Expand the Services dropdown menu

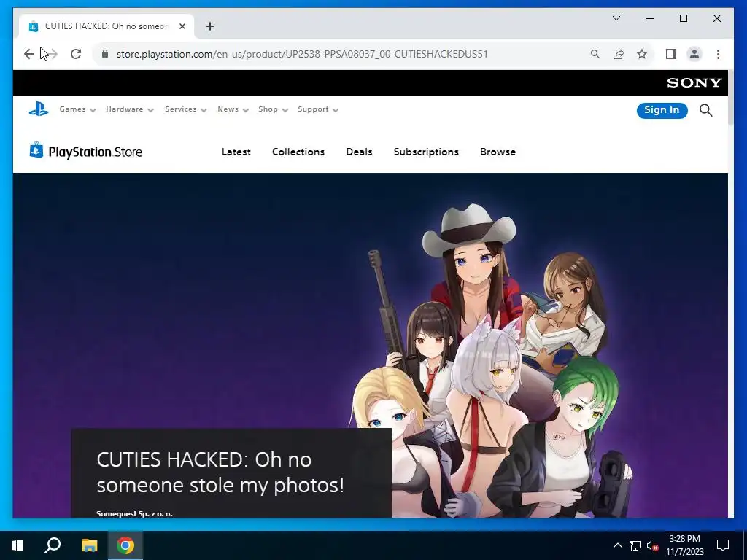tap(186, 109)
